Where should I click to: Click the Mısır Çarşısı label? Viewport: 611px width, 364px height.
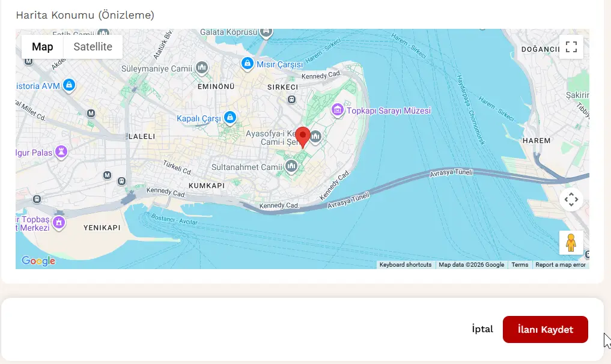pyautogui.click(x=279, y=65)
